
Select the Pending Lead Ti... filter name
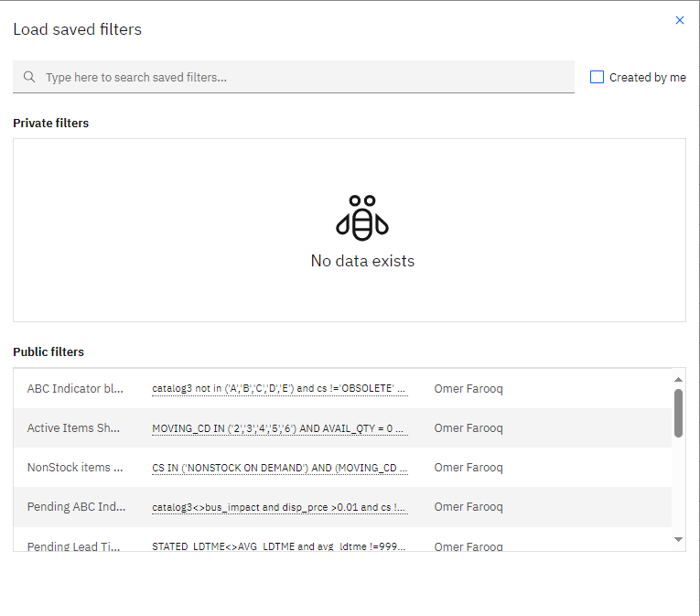tap(74, 546)
